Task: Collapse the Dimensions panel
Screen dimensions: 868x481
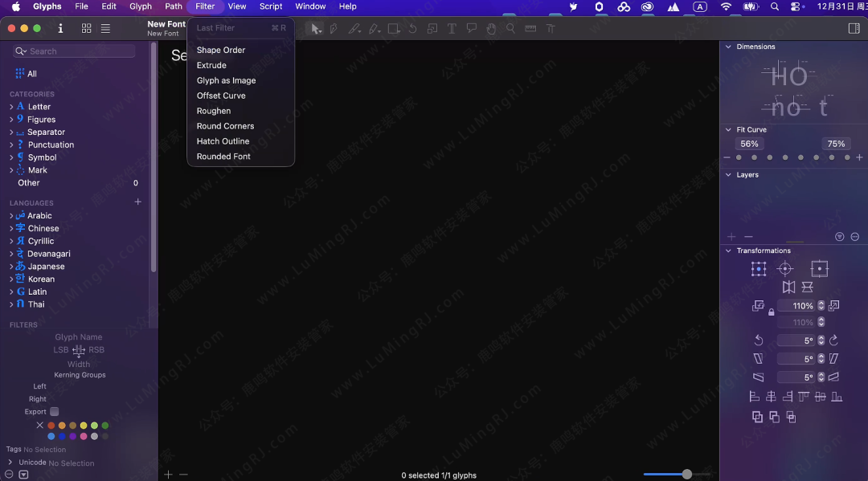Action: 728,47
